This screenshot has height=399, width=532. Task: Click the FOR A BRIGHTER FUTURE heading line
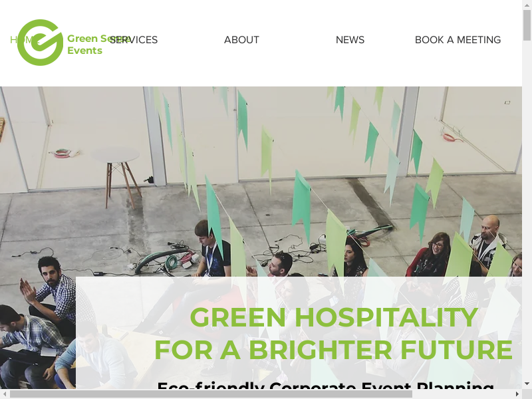[x=334, y=350]
